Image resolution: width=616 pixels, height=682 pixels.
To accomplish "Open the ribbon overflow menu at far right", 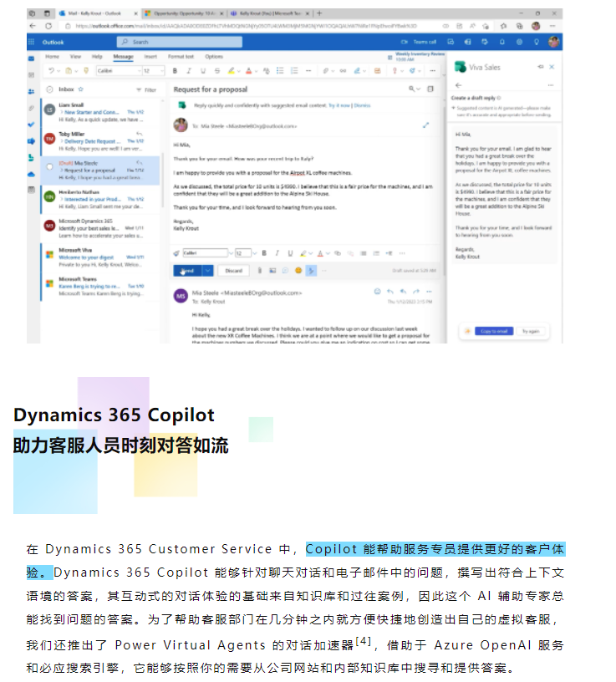I will click(x=432, y=70).
